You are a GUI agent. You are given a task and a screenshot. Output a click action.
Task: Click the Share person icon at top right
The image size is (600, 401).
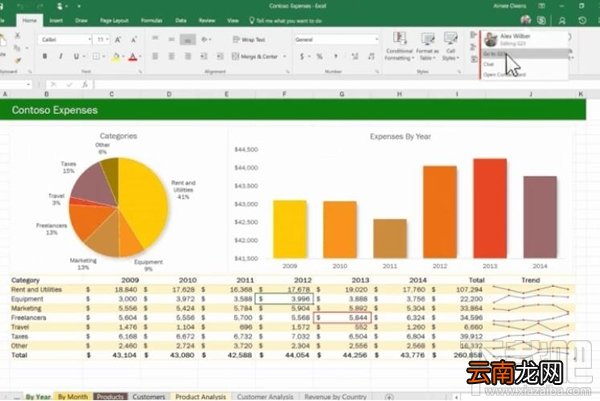coord(562,21)
